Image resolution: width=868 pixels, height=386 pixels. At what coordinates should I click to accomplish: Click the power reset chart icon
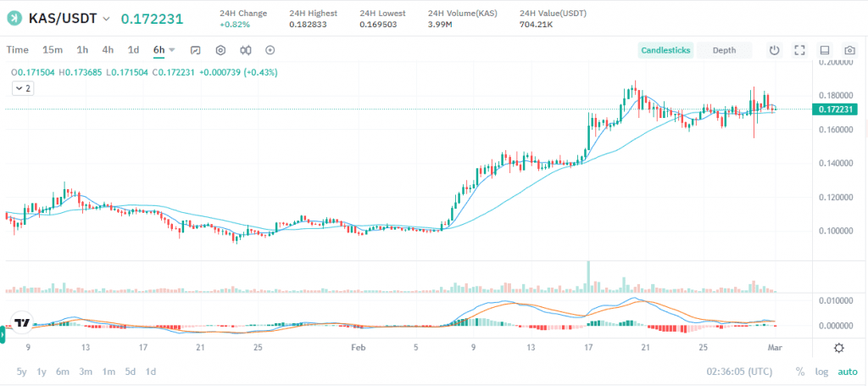774,50
